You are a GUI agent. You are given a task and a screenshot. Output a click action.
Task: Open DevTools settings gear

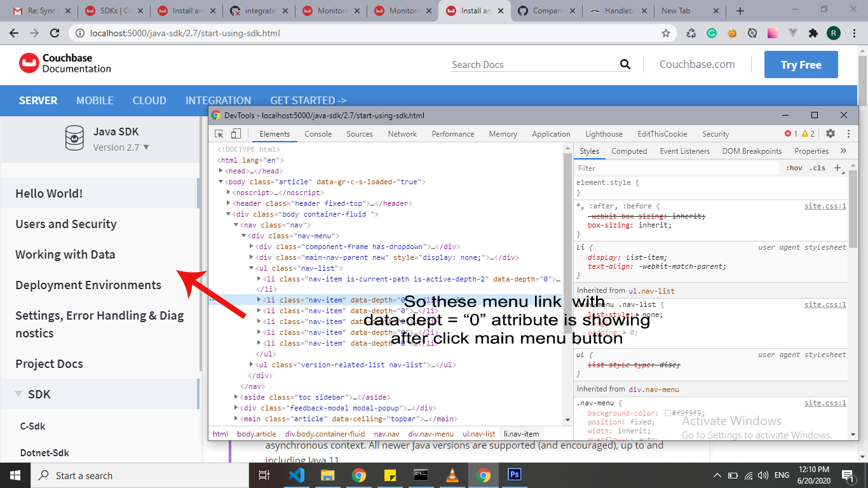(x=831, y=133)
